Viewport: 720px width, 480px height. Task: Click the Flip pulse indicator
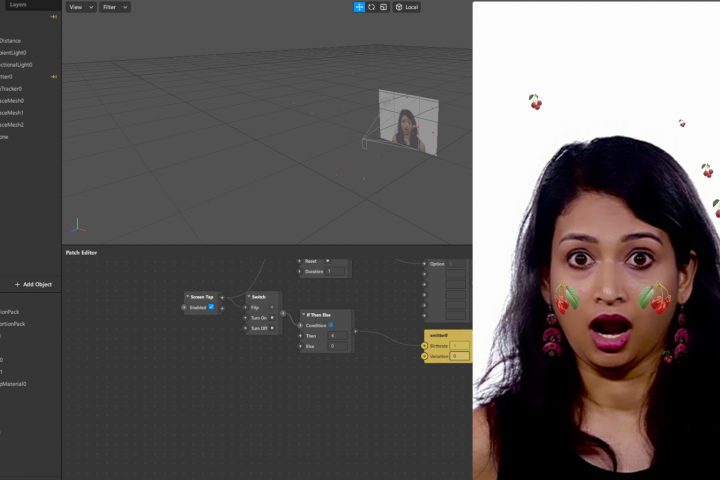pos(272,307)
